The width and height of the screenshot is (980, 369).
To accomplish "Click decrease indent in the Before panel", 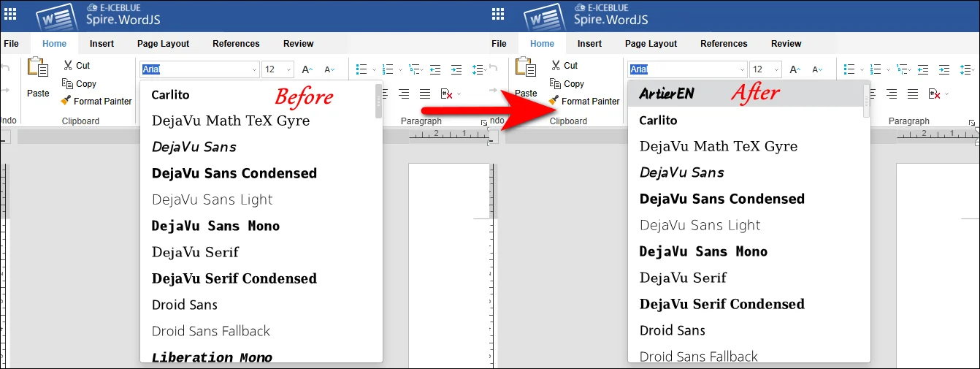I will click(x=435, y=69).
